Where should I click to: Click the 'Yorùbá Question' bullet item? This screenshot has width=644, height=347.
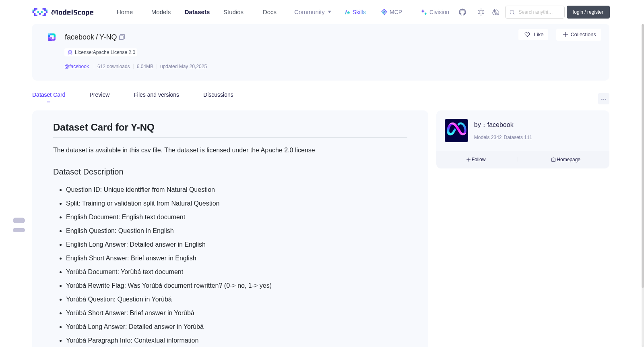click(119, 299)
